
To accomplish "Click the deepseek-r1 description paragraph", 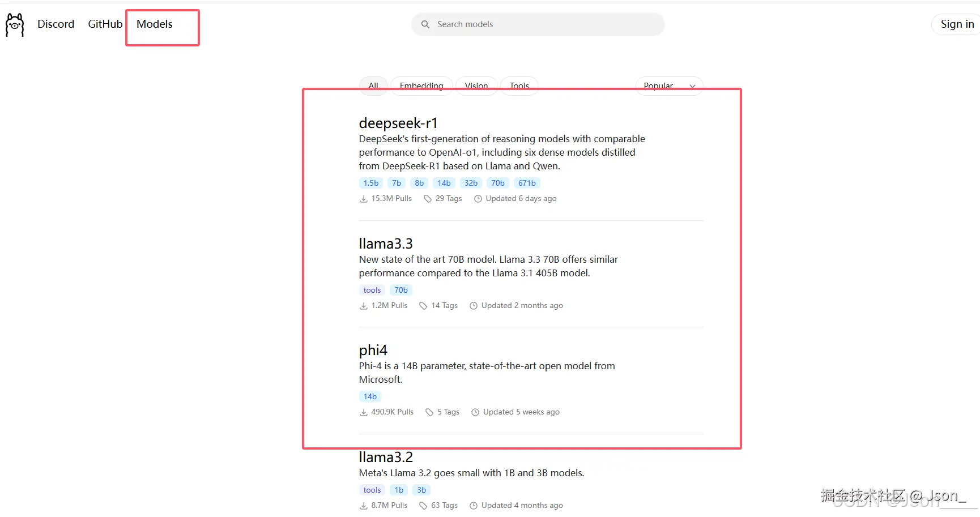I will coord(502,152).
